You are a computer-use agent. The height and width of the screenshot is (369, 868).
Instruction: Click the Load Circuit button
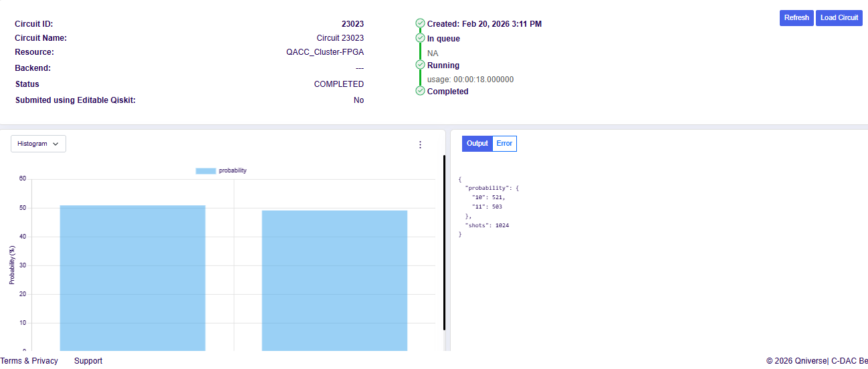(839, 18)
